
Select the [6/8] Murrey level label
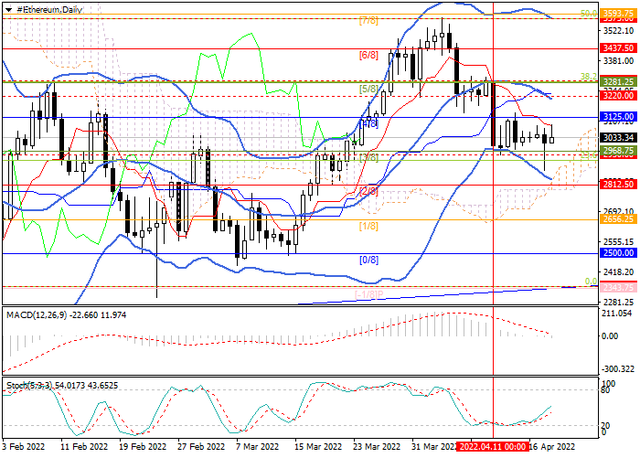(x=369, y=55)
